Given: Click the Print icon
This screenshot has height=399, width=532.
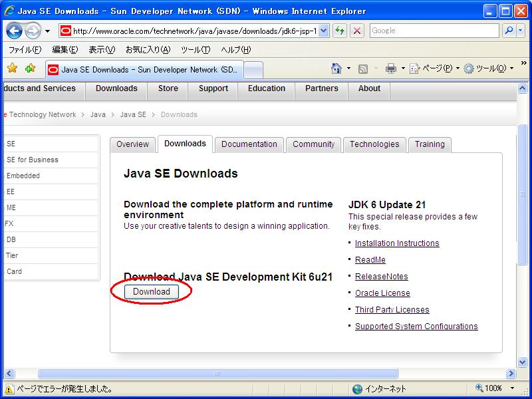Looking at the screenshot, I should [x=391, y=68].
